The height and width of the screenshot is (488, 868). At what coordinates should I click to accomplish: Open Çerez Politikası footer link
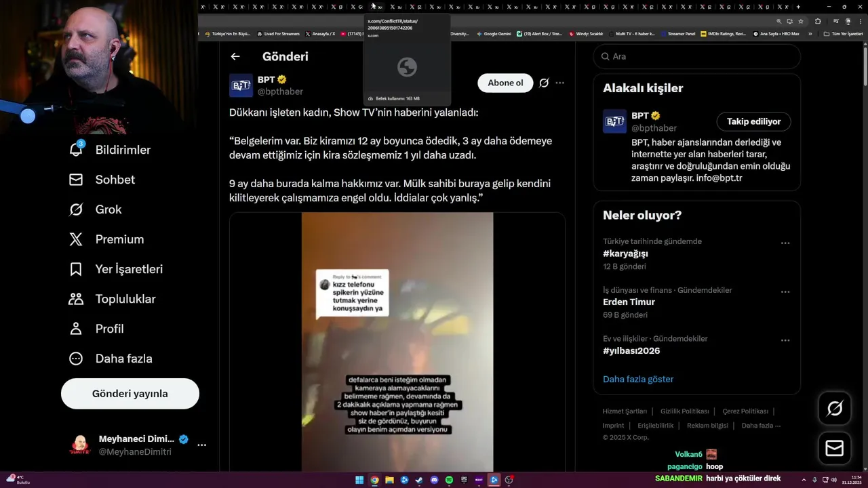745,411
